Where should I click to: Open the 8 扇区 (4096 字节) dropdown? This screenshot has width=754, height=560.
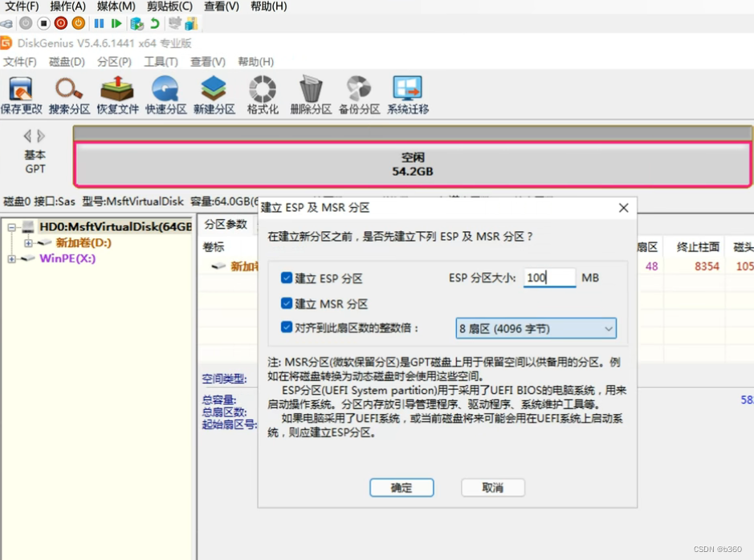(x=536, y=328)
